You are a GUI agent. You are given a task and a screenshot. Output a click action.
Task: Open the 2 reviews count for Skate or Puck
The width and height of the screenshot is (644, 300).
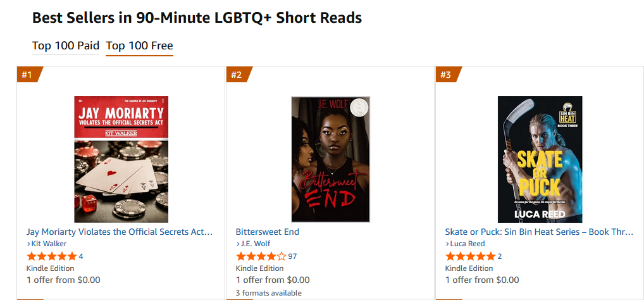[500, 256]
